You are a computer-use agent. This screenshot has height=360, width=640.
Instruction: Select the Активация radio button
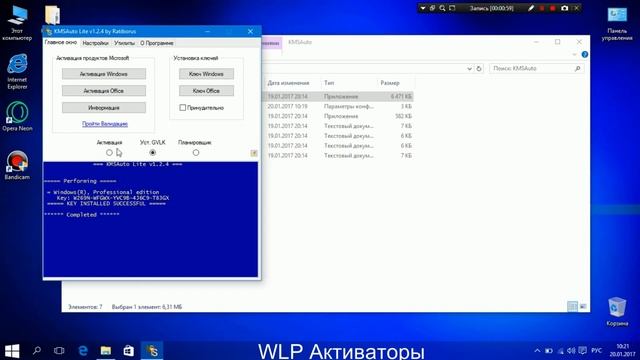click(109, 153)
